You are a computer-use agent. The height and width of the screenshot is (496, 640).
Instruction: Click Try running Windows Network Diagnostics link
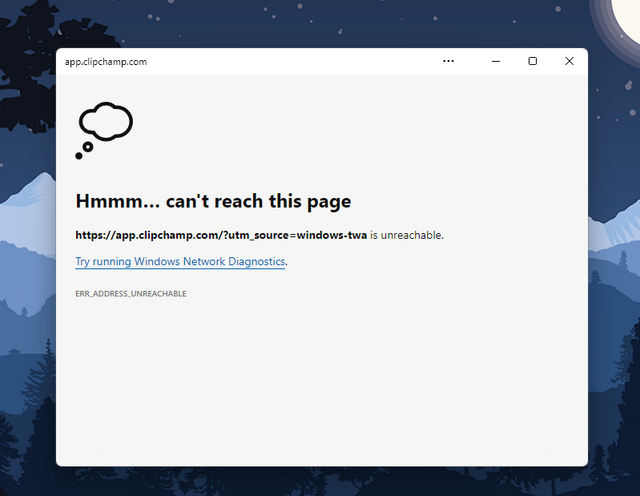pyautogui.click(x=180, y=261)
